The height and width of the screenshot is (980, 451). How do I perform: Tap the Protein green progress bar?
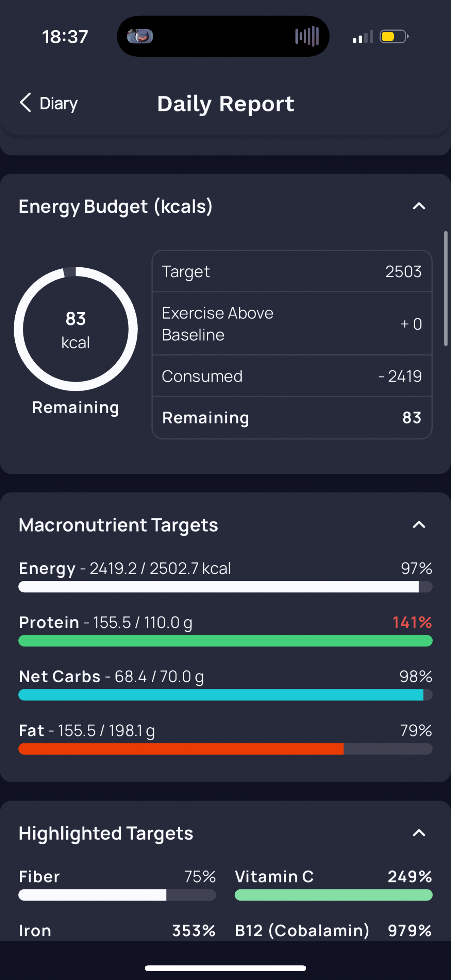click(x=225, y=641)
